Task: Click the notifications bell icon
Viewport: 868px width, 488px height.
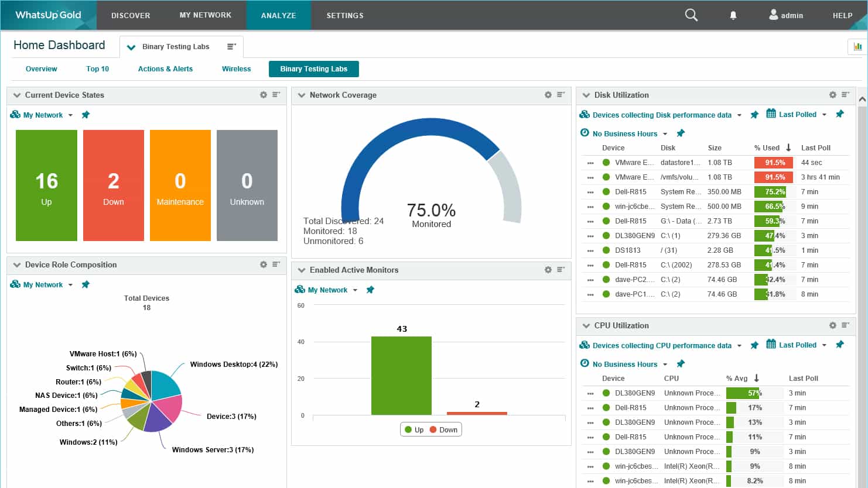Action: pyautogui.click(x=733, y=15)
